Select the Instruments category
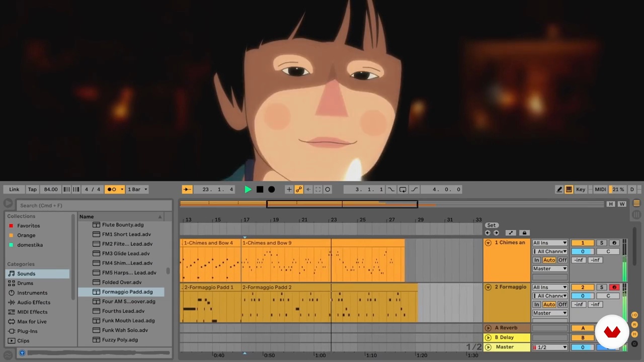 (37, 293)
